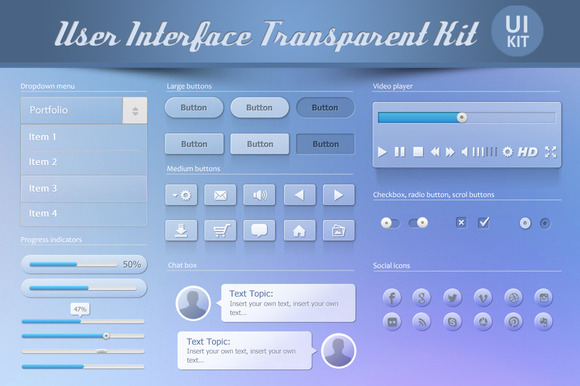Enter fullscreen in the video player

tap(550, 152)
